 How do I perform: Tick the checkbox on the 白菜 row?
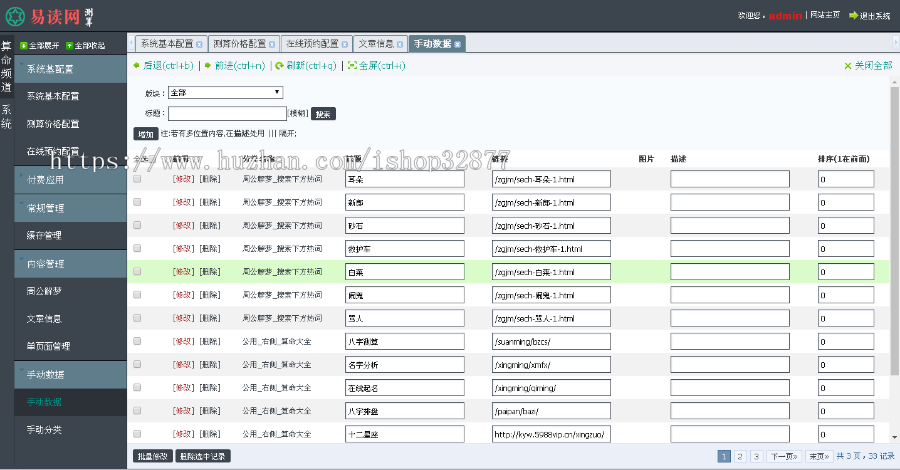pyautogui.click(x=137, y=271)
